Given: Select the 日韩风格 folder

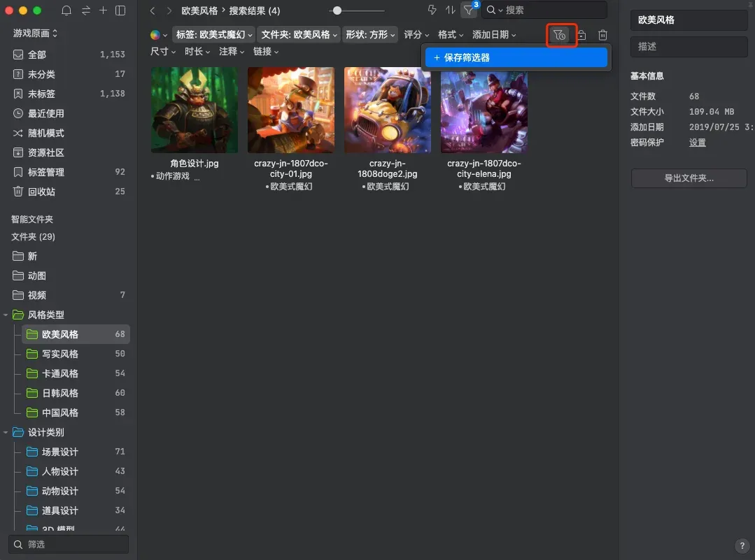Looking at the screenshot, I should tap(76, 393).
